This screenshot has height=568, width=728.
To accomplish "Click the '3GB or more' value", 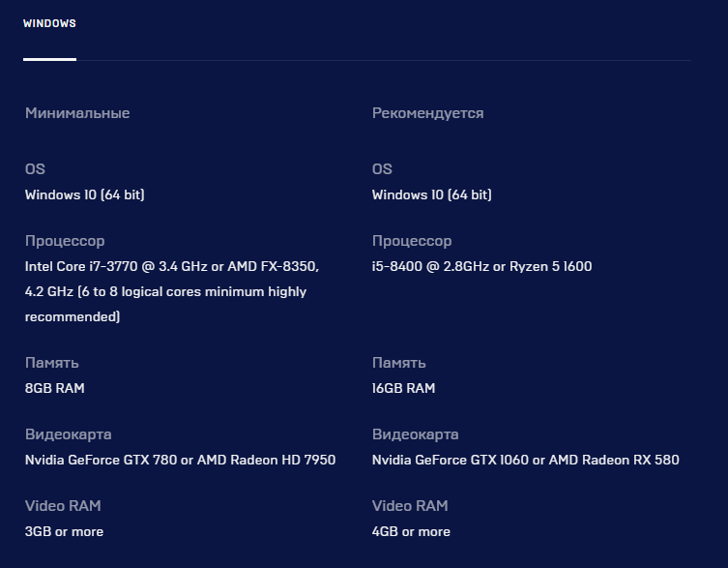I will coord(64,531).
